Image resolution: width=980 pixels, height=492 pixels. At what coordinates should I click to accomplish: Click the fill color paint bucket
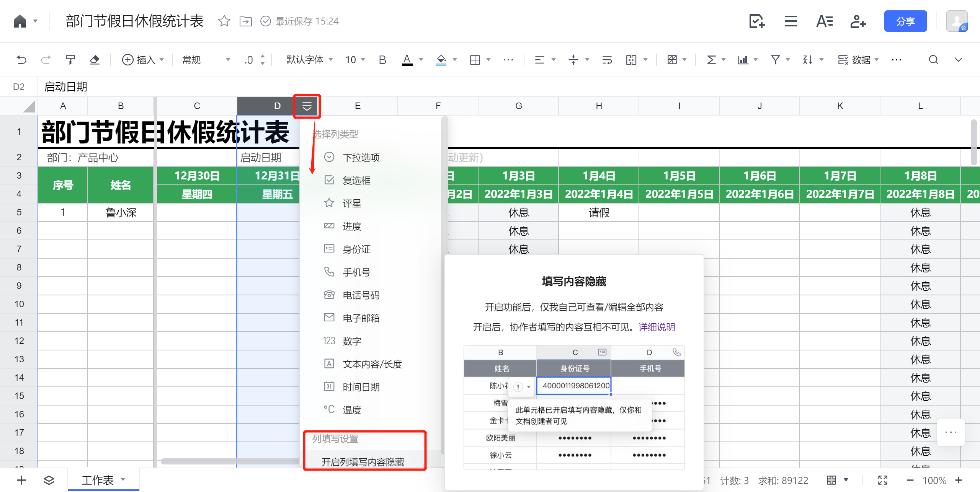pos(441,60)
